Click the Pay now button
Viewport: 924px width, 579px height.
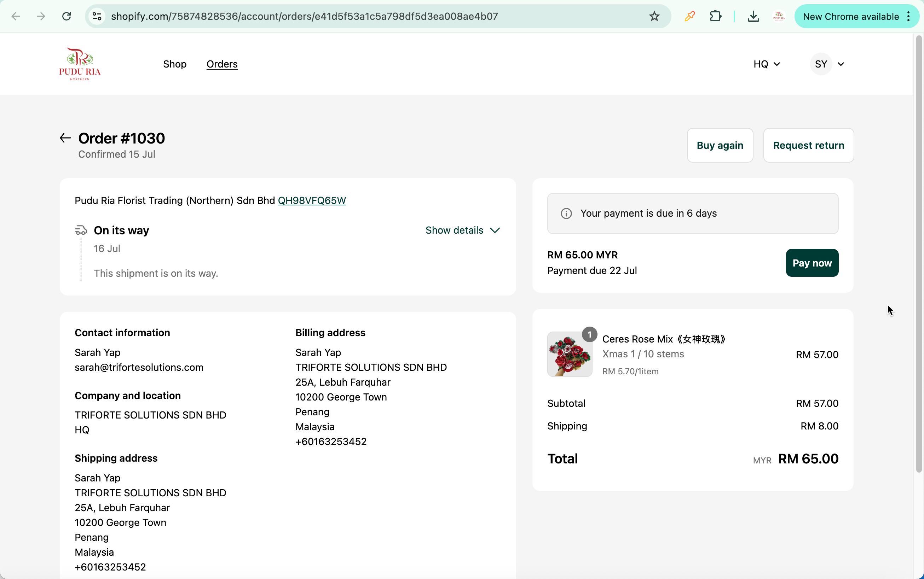pos(812,263)
